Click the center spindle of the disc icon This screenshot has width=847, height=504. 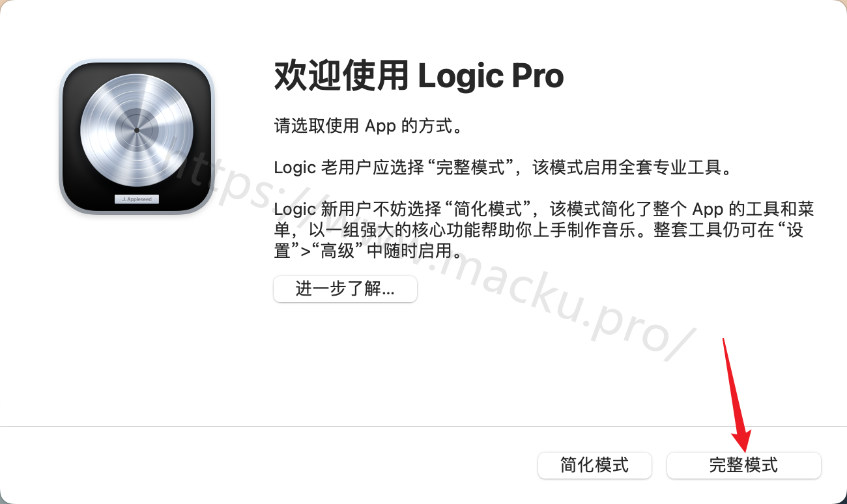tap(137, 130)
